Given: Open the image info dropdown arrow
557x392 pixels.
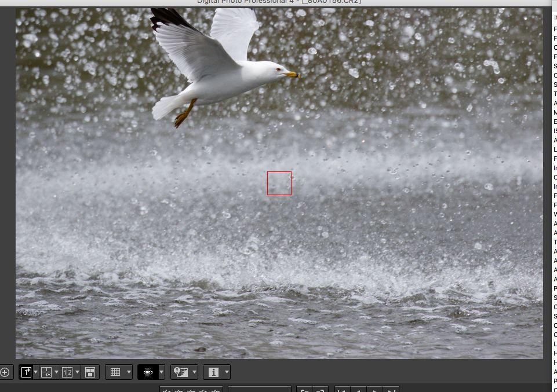Looking at the screenshot, I should point(226,372).
